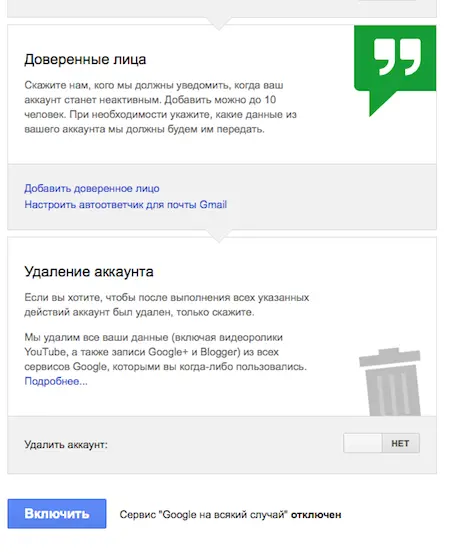Click paragraph starting 'Если вы хотите, чтобы после'
This screenshot has width=450, height=554.
point(167,305)
